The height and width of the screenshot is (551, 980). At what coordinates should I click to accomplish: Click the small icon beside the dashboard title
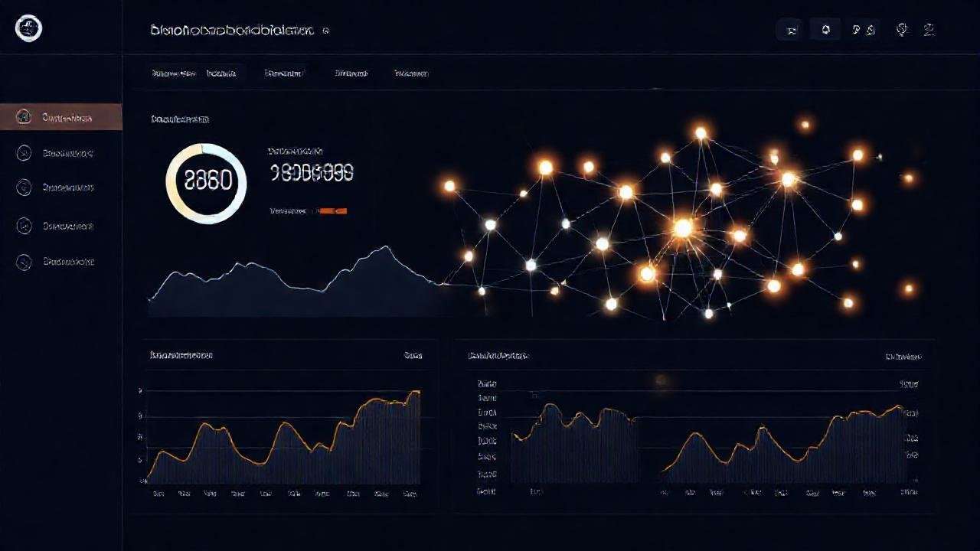[326, 31]
